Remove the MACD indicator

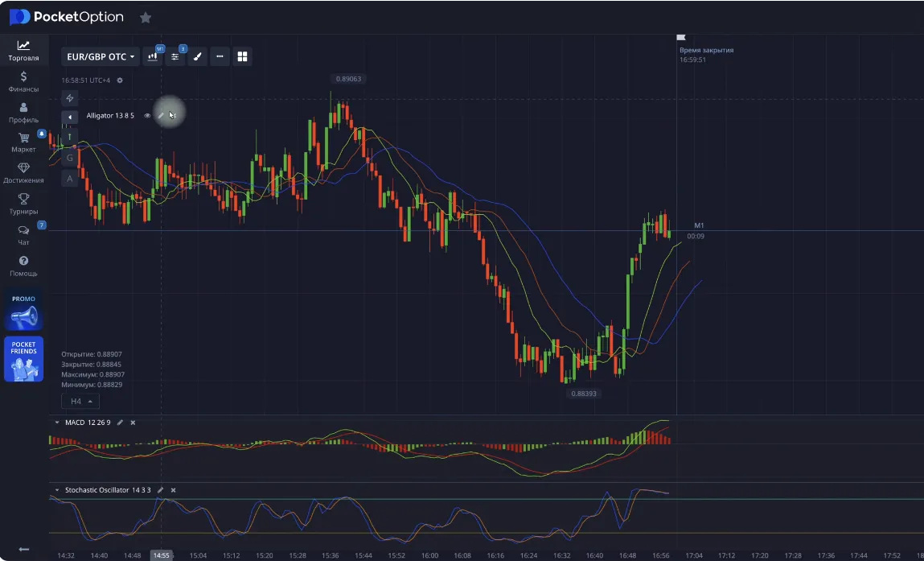pos(133,423)
